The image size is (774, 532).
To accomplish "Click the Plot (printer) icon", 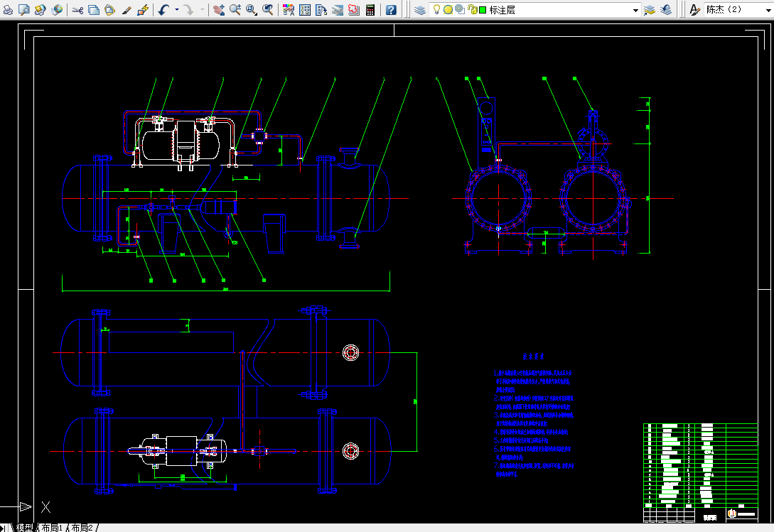I will (8, 9).
